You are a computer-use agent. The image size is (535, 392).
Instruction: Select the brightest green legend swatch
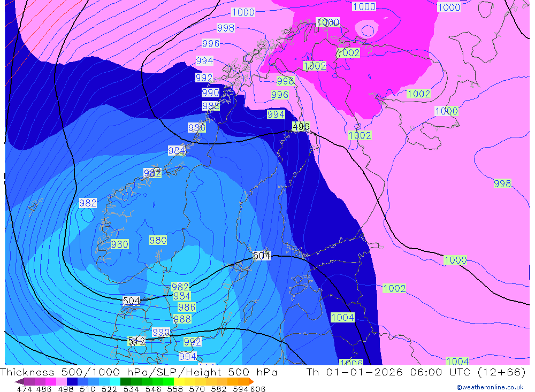point(169,381)
